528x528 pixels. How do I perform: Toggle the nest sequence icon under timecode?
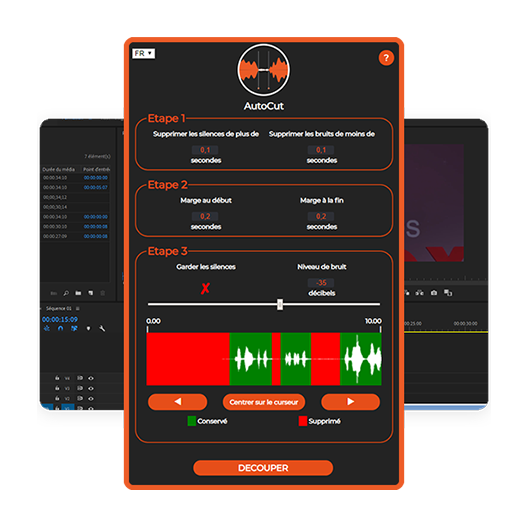46,328
